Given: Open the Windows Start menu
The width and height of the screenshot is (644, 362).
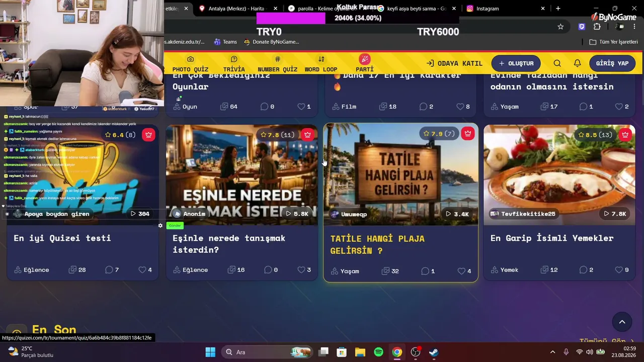Looking at the screenshot, I should (210, 352).
